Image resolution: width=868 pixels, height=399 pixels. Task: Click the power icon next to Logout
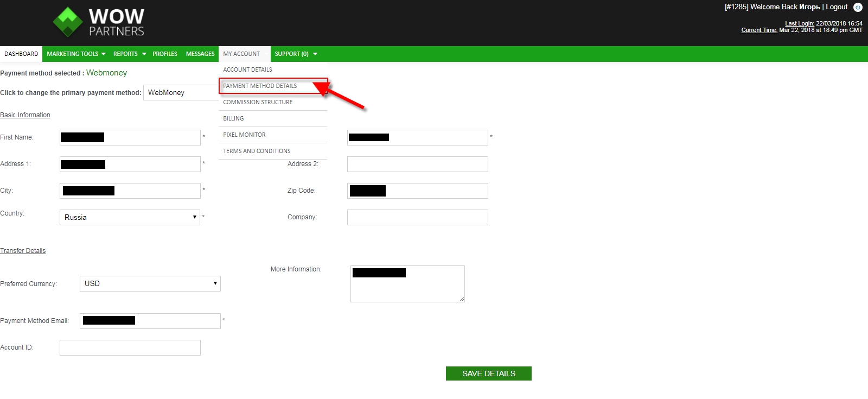[858, 8]
